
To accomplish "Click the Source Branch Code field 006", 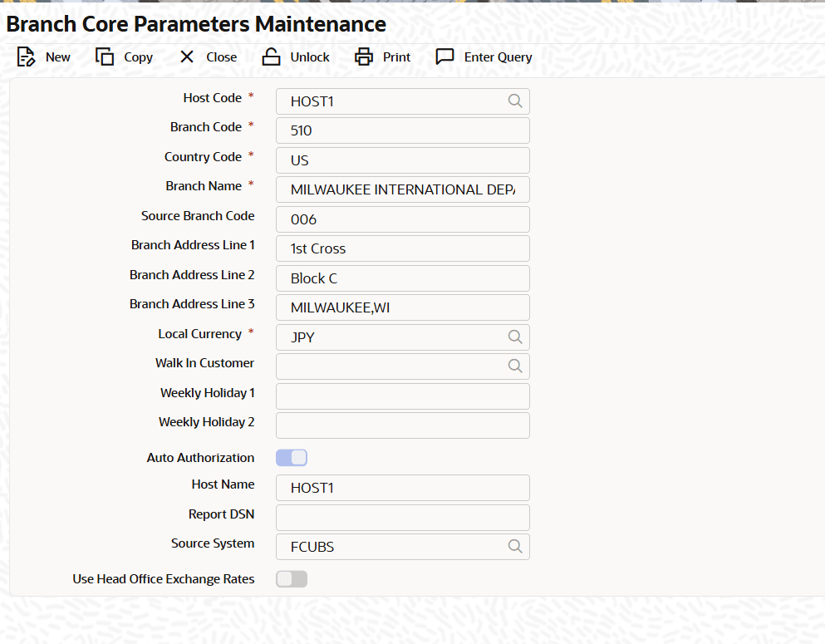I will [x=402, y=219].
